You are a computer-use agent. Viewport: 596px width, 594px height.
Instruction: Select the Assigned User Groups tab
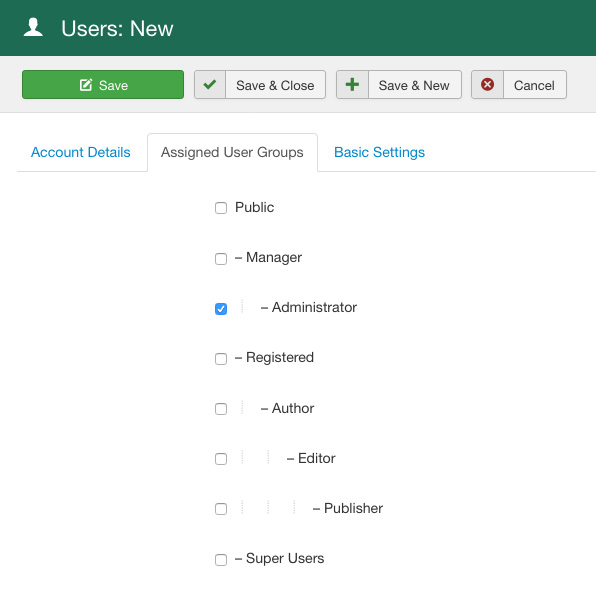[x=232, y=152]
